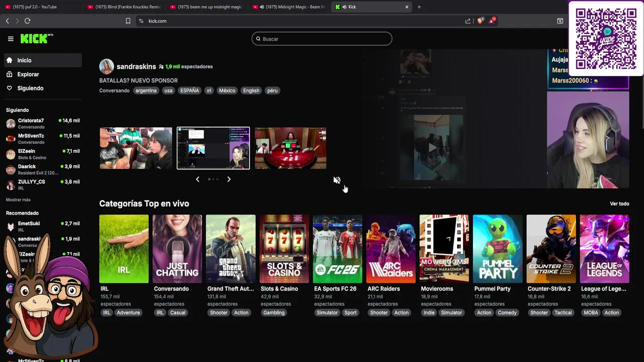Show next featured stream in carousel
This screenshot has width=644, height=362.
click(229, 179)
